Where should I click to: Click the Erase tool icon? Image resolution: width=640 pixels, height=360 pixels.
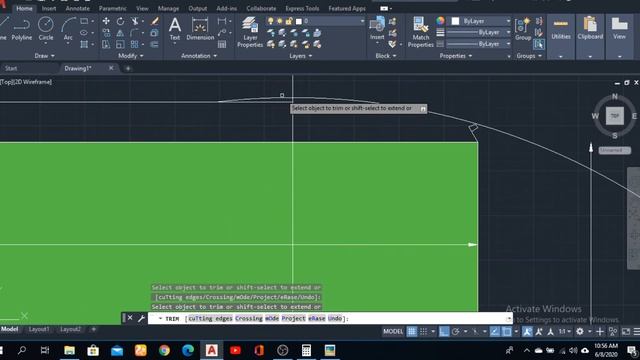[x=154, y=21]
